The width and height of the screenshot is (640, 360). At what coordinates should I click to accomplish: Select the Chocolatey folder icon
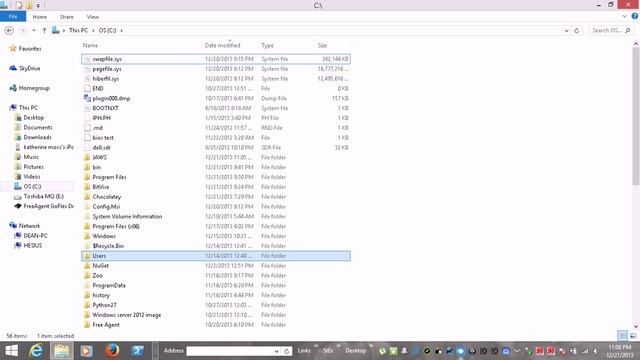tap(87, 196)
